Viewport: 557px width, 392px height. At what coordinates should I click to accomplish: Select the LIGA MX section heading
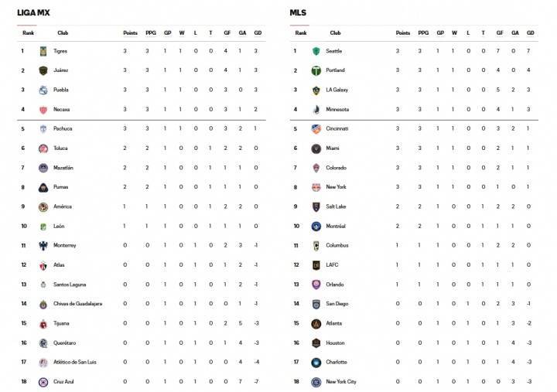33,13
